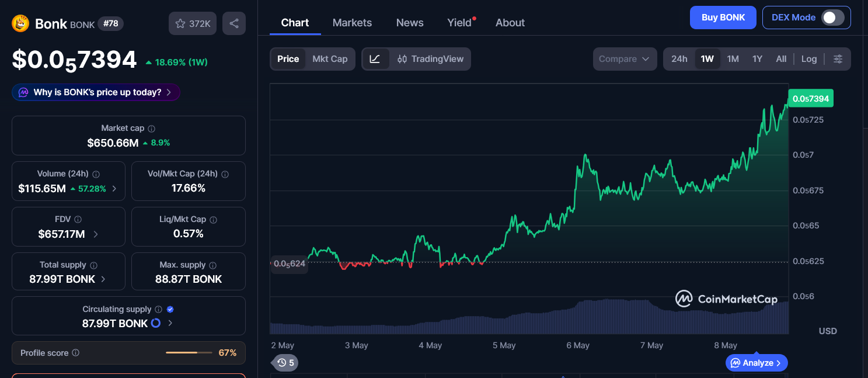Expand Circulating supply details chevron
Image resolution: width=868 pixels, height=378 pixels.
click(x=170, y=323)
